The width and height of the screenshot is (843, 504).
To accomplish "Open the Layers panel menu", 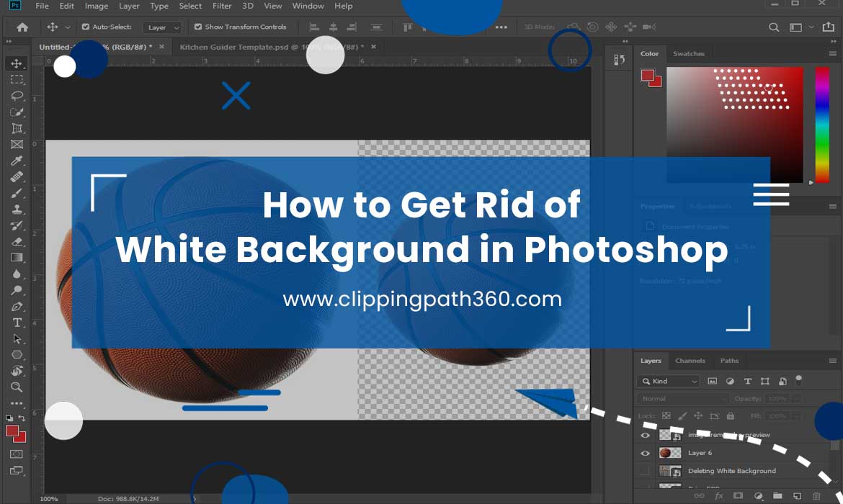I will [833, 361].
